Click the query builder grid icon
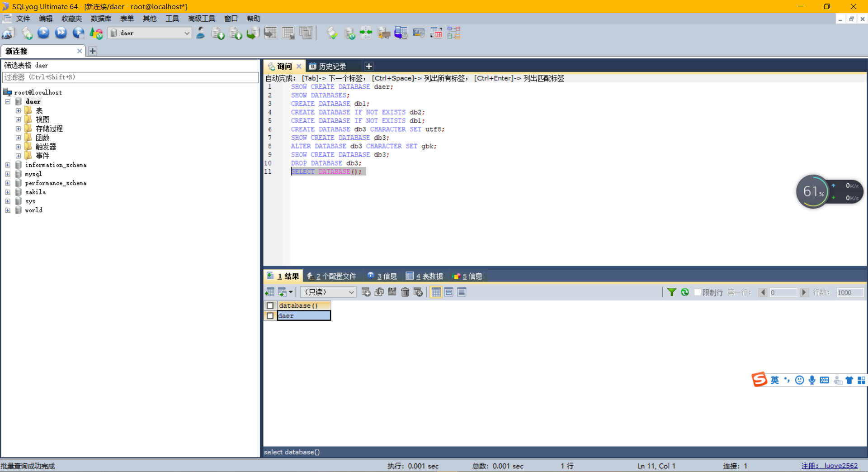 436,33
